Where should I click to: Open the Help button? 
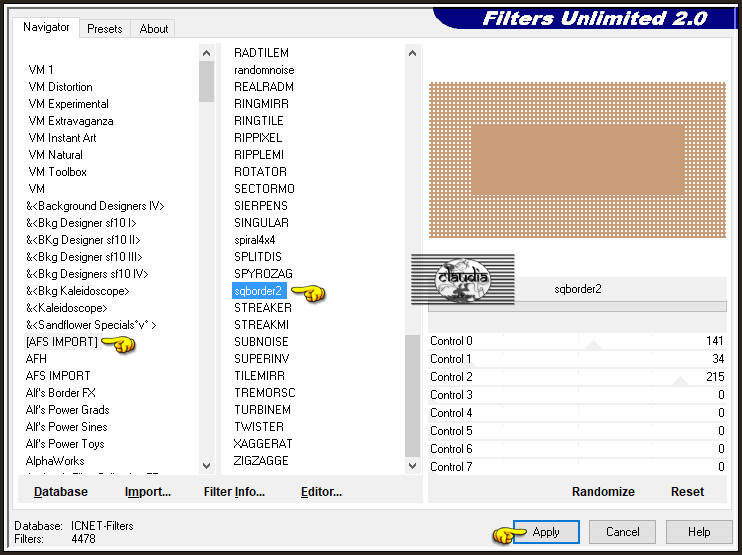(699, 532)
